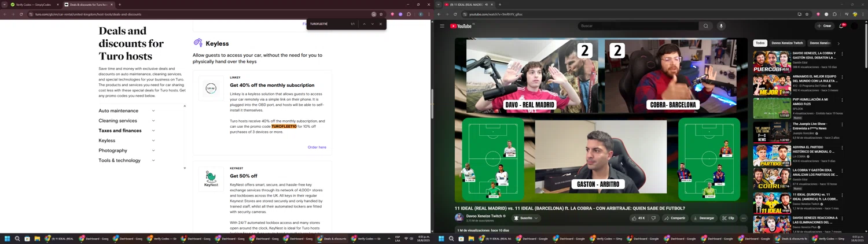Open Windows Start on left taskbar
Image resolution: width=868 pixels, height=244 pixels.
pyautogui.click(x=8, y=238)
